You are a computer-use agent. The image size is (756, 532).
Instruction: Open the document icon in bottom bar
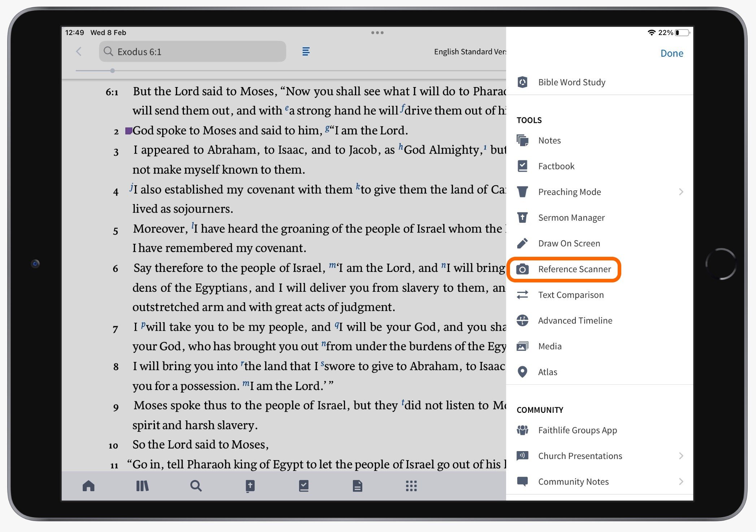click(358, 486)
